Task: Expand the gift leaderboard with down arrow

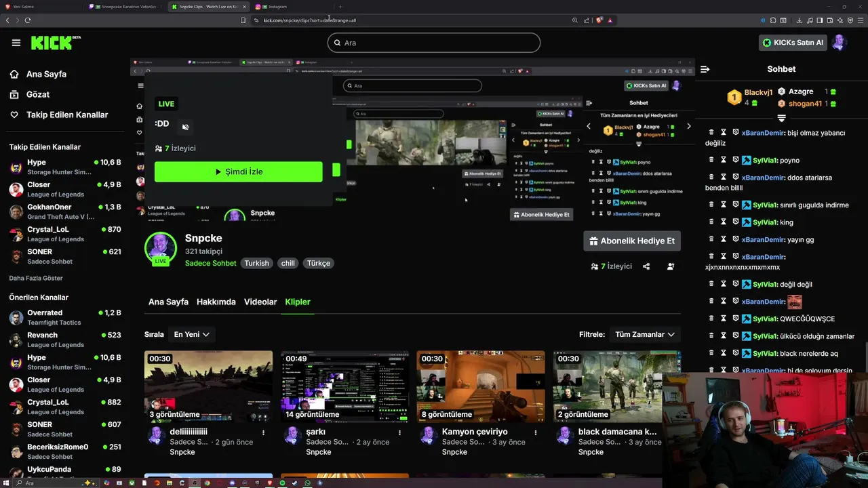Action: pos(781,118)
